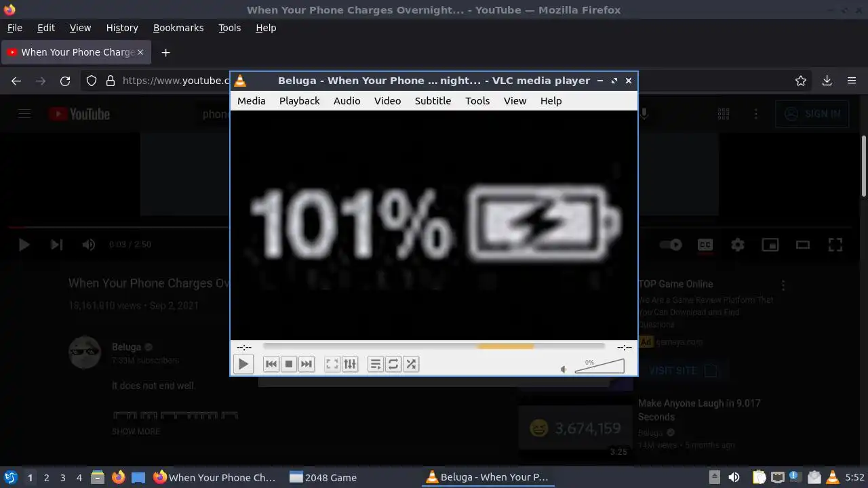Toggle YouTube autoplay switch
This screenshot has height=488, width=868.
pyautogui.click(x=671, y=245)
